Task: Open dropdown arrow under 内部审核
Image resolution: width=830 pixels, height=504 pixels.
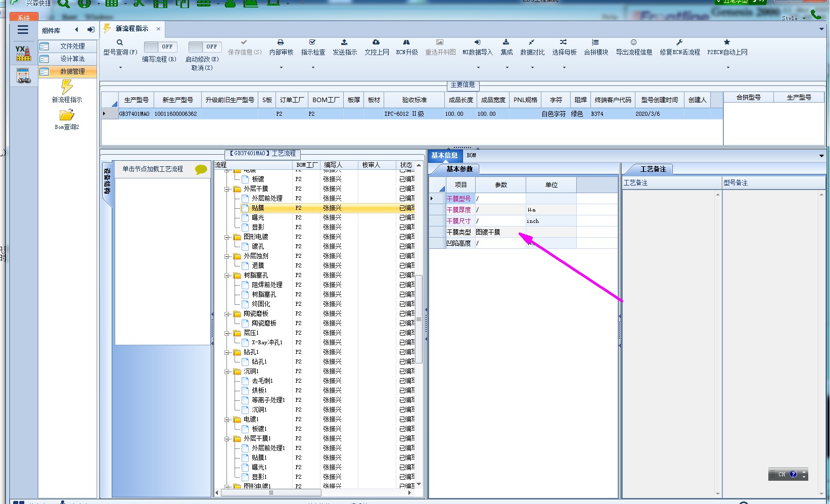Action: pos(281,67)
